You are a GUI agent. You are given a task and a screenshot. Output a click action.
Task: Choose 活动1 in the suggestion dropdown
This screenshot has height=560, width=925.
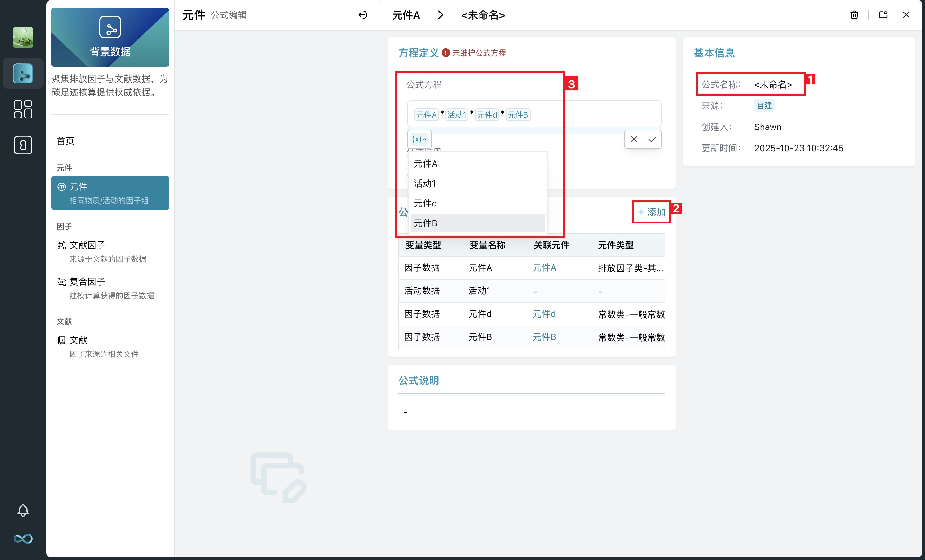coord(425,184)
